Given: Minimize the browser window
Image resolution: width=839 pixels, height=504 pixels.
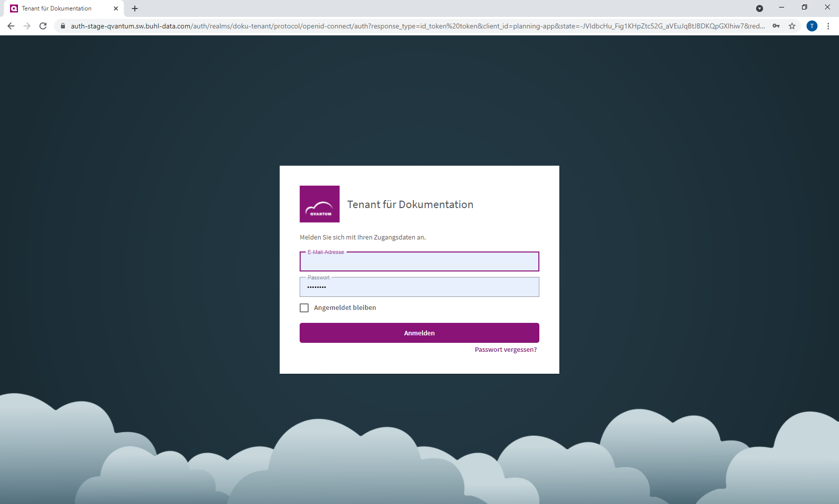Looking at the screenshot, I should click(782, 7).
